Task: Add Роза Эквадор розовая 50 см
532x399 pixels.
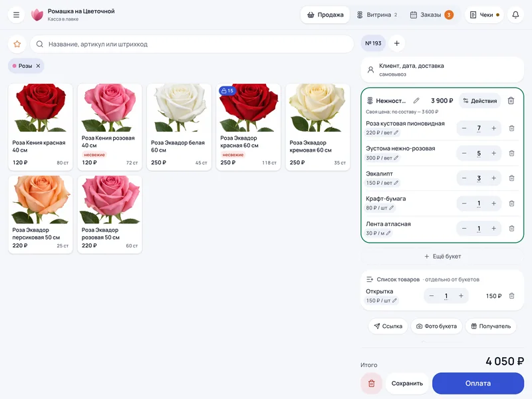Action: click(x=110, y=214)
